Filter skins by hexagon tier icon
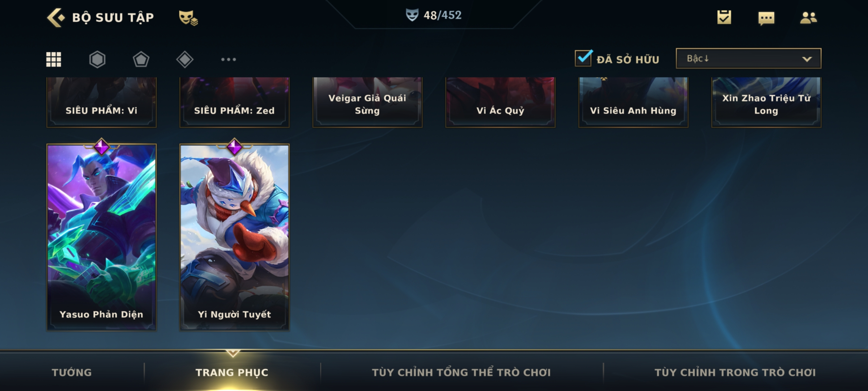This screenshot has width=868, height=391. pos(97,59)
